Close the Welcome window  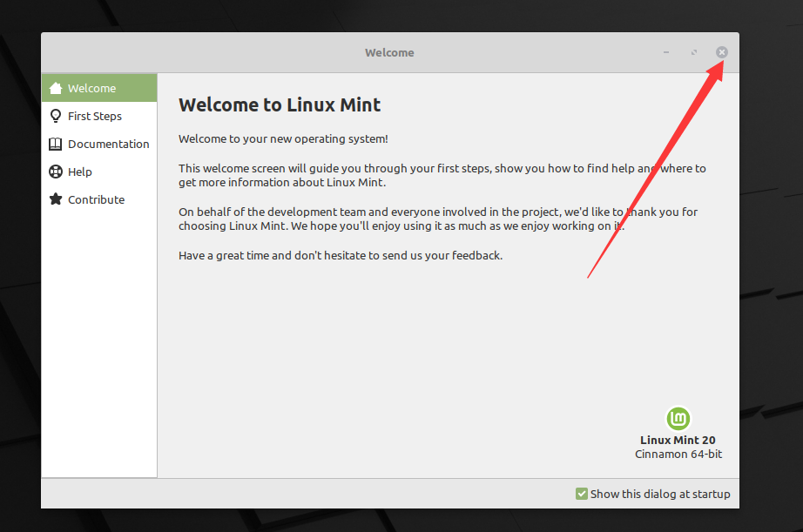[x=721, y=51]
